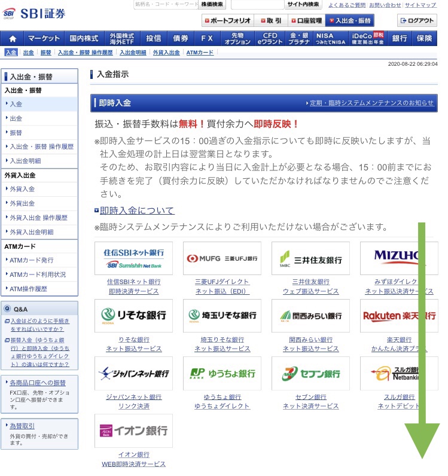Viewport: 448px width, 476px height.
Task: Open the 取引 tab
Action: (271, 21)
